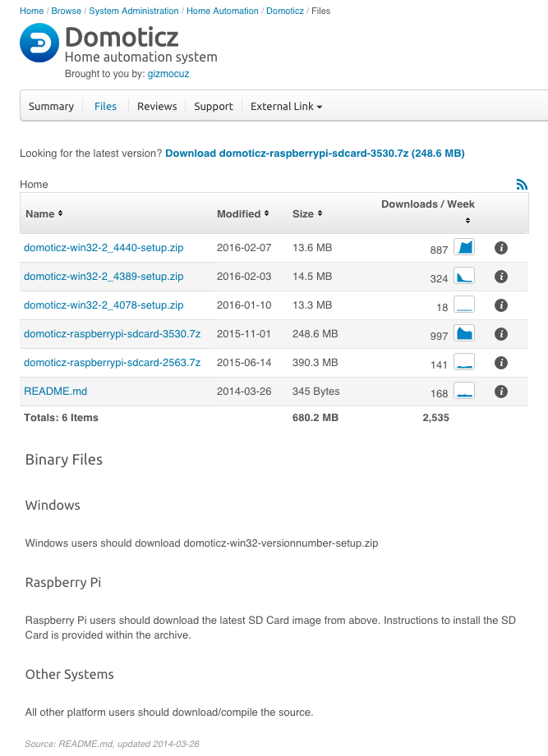Click the 2016-02-07 modified date
Image resolution: width=548 pixels, height=756 pixels.
[x=244, y=247]
